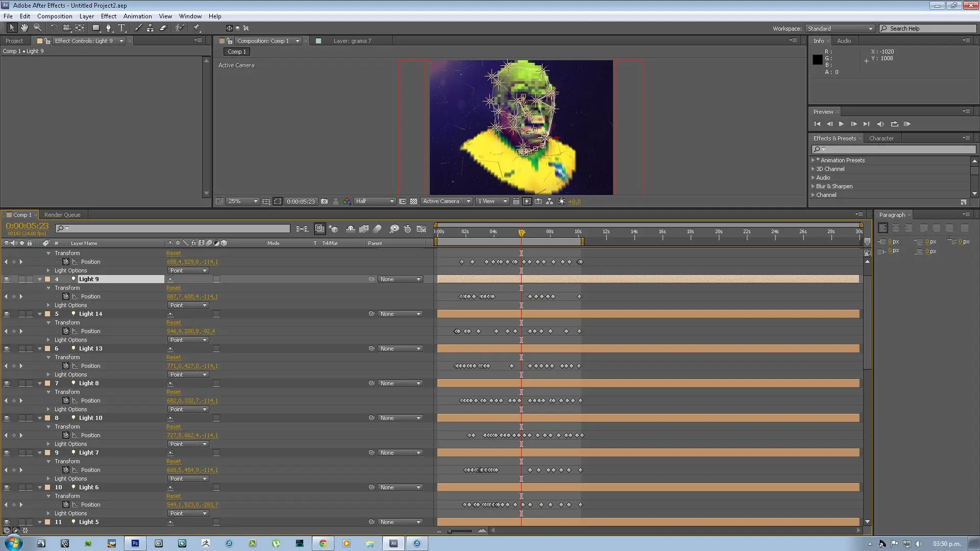Open the Graph Editor in timeline
Screen dimensions: 980x551
[x=421, y=229]
